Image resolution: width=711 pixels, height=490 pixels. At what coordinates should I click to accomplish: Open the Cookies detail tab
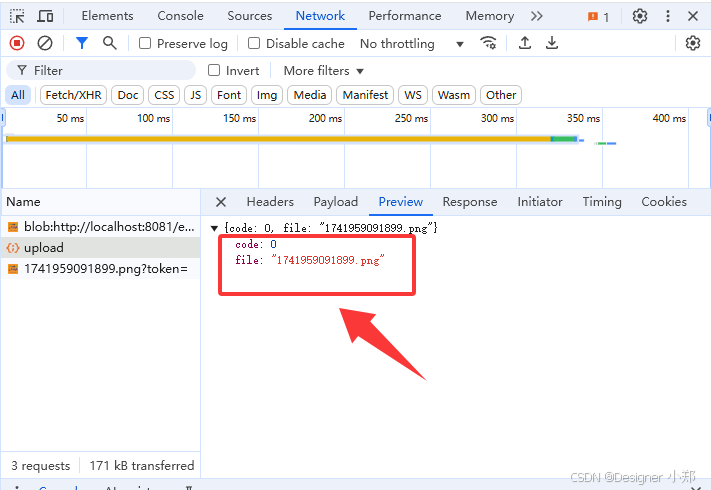click(664, 202)
